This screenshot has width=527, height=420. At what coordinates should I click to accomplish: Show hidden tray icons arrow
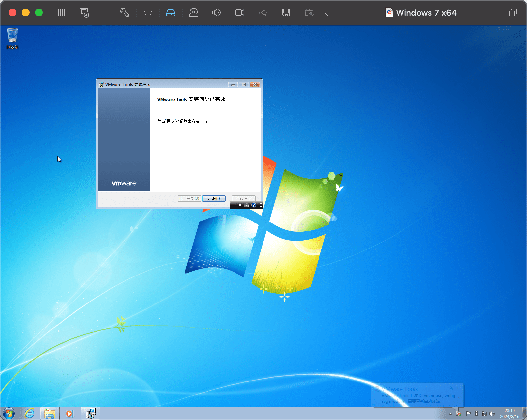(x=450, y=414)
